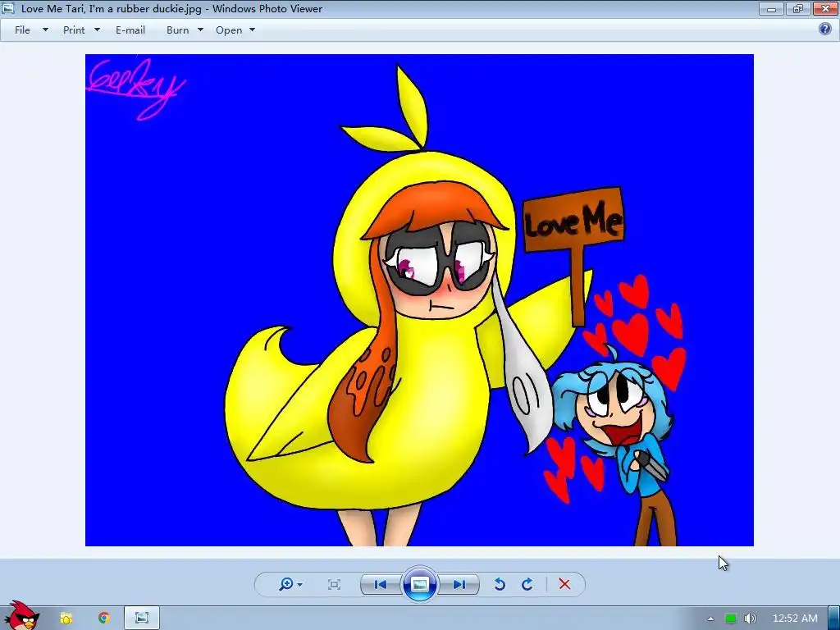Go to the previous photo
This screenshot has width=840, height=630.
coord(381,584)
